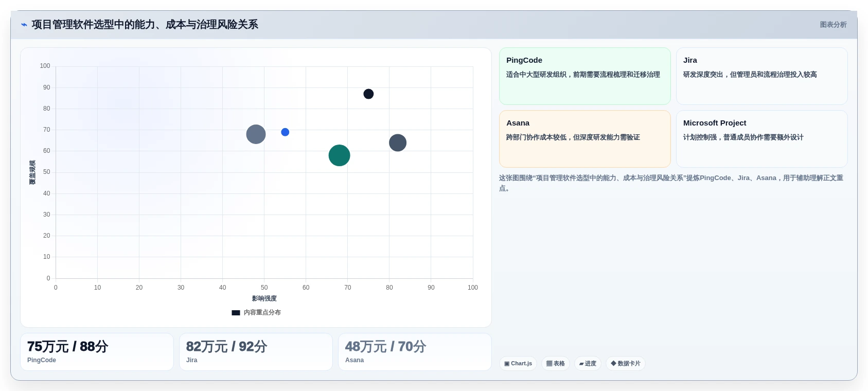Select the 进度 tag

[588, 364]
